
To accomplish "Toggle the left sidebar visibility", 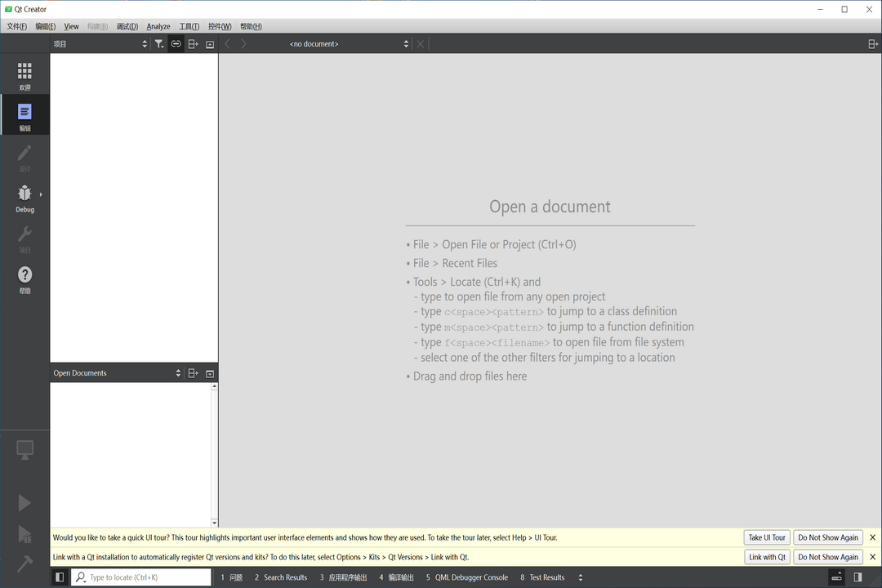I will tap(60, 577).
